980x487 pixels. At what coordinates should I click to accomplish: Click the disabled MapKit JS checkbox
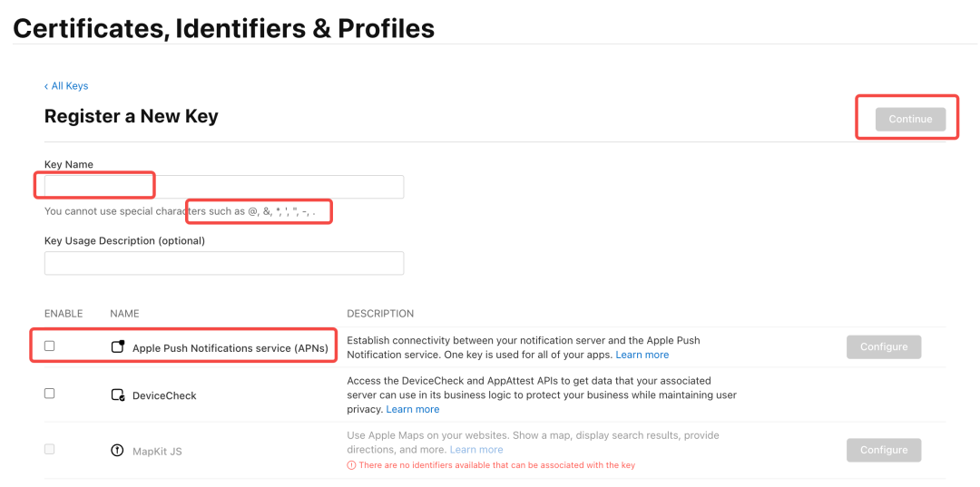49,449
